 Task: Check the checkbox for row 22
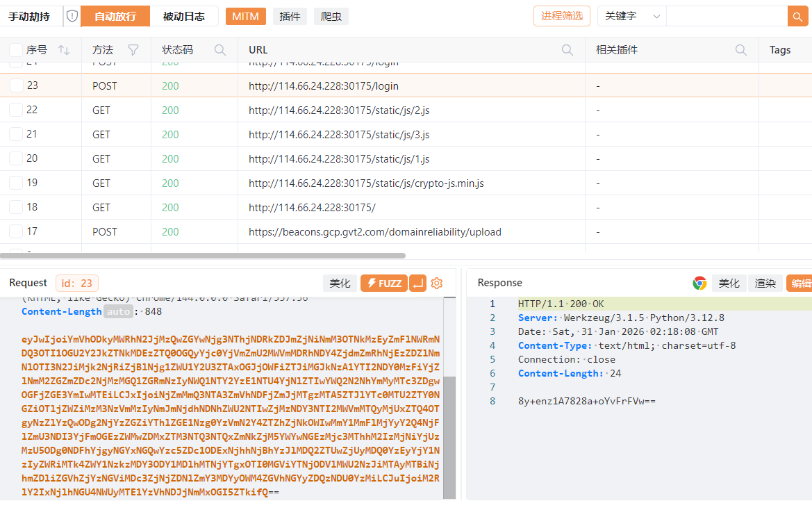pos(16,110)
